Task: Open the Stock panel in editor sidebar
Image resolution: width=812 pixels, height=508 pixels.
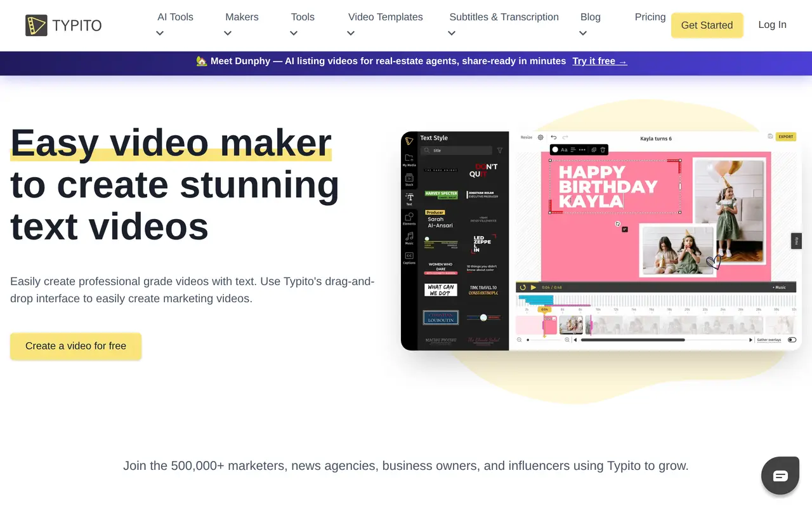Action: [x=409, y=180]
